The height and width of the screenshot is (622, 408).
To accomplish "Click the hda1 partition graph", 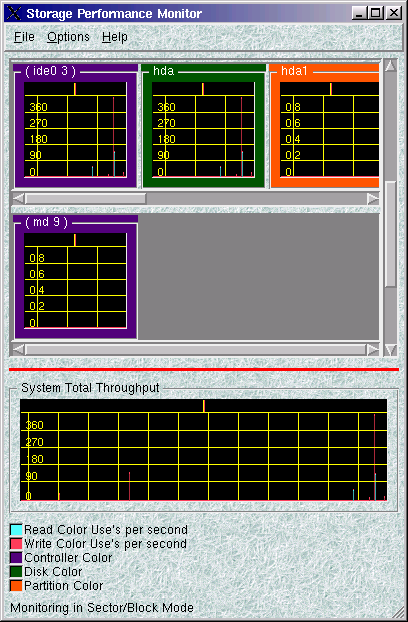I will (329, 129).
